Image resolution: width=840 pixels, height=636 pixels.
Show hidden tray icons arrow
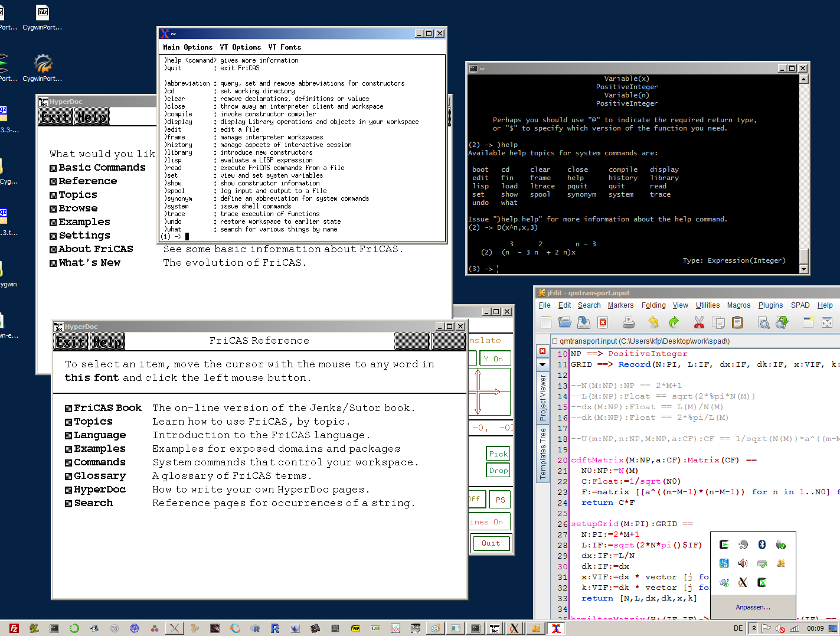tap(754, 628)
